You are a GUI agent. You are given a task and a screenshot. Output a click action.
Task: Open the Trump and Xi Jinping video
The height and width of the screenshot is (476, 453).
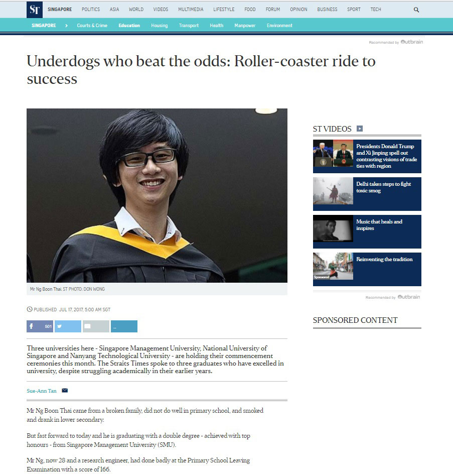pyautogui.click(x=367, y=156)
